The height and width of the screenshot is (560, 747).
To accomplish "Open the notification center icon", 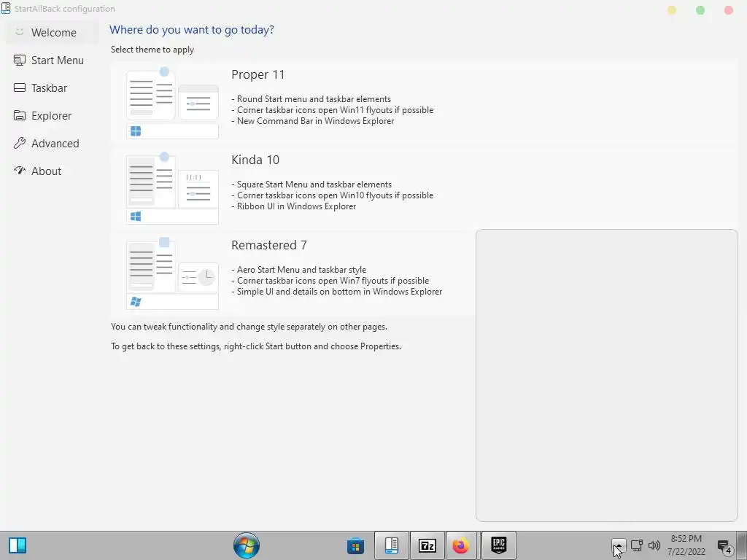I will coord(724,546).
